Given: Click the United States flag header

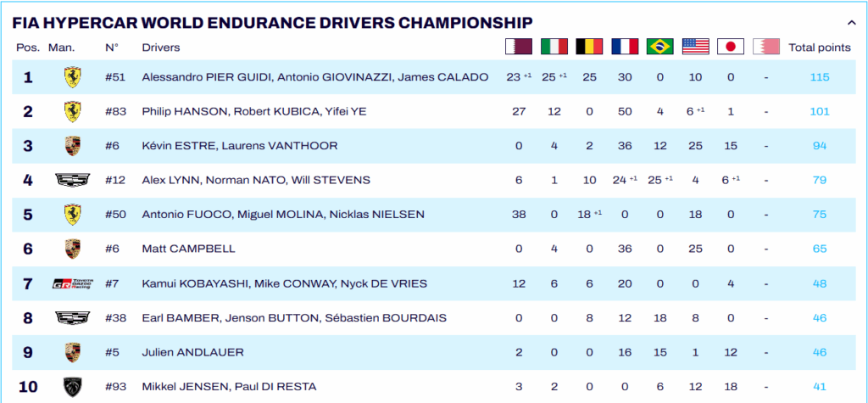Looking at the screenshot, I should tap(695, 47).
